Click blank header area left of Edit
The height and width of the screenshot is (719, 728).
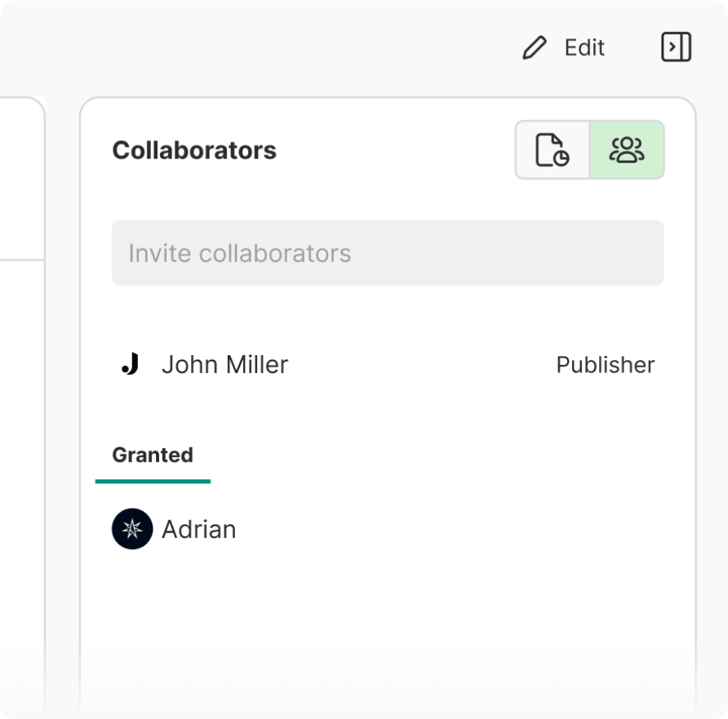coord(286,48)
